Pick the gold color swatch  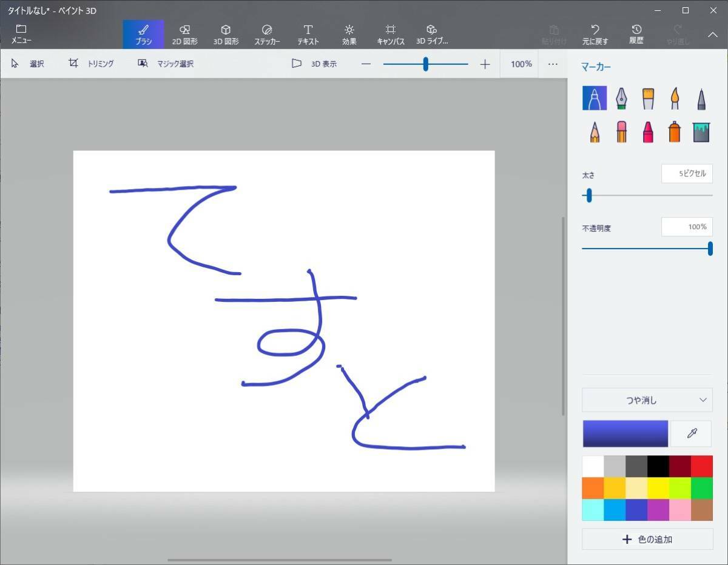click(615, 488)
